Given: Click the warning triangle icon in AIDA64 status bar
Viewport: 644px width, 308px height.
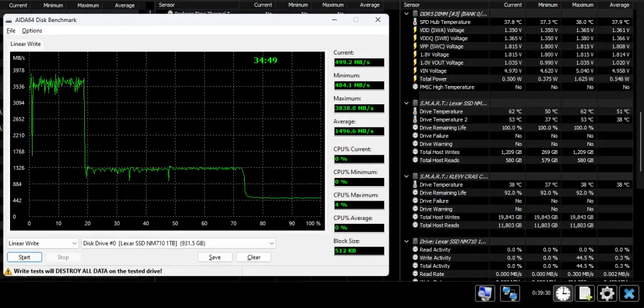Looking at the screenshot, I should 8,271.
